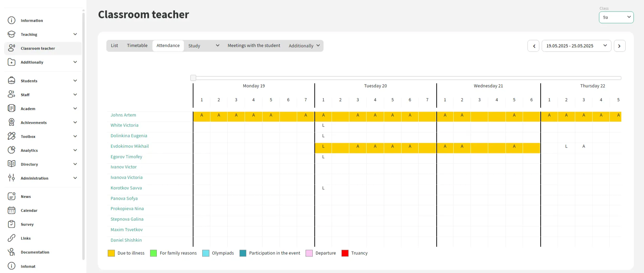Click the Directory book icon
The width and height of the screenshot is (644, 273).
(x=12, y=164)
